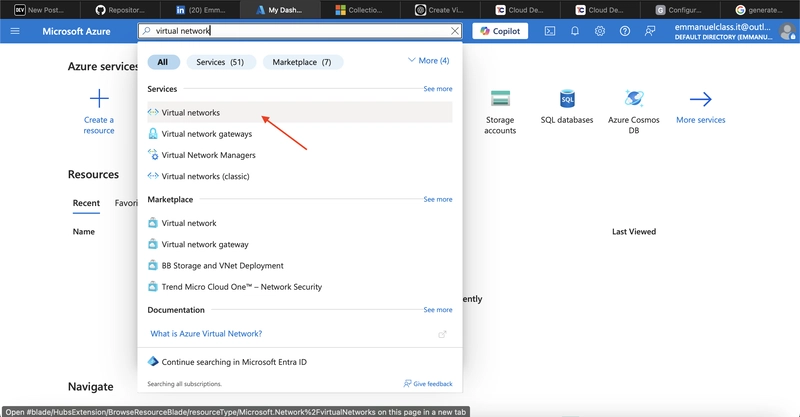Expand More (4) filters
The height and width of the screenshot is (417, 800).
click(x=429, y=61)
